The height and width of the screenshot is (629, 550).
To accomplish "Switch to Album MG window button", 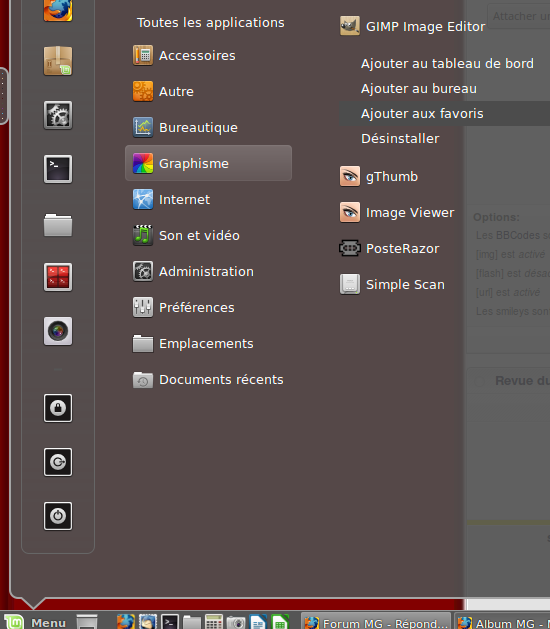I will [502, 621].
